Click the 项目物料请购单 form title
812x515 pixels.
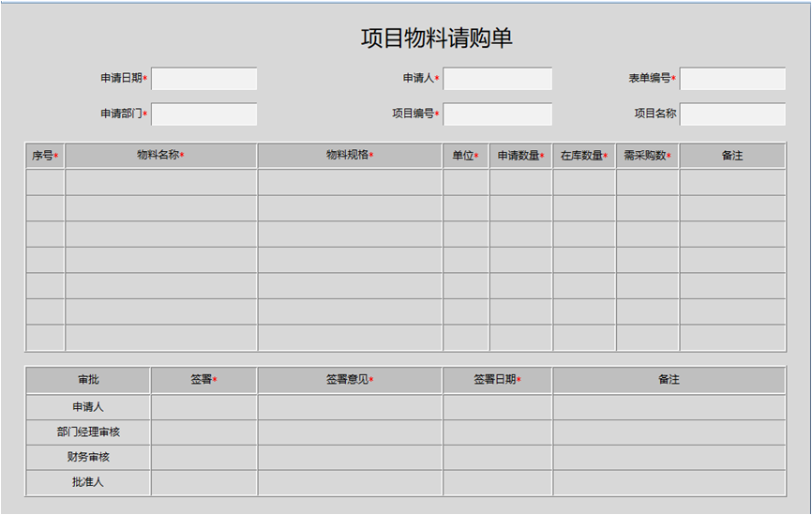coord(437,38)
